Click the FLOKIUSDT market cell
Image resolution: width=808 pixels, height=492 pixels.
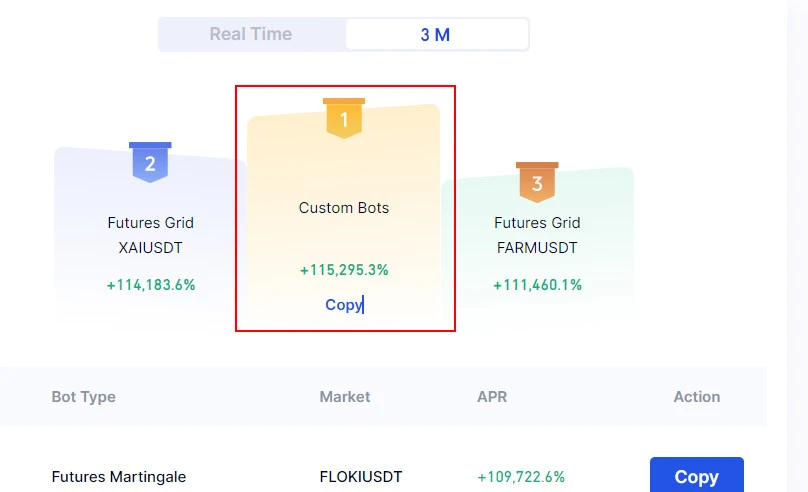361,477
